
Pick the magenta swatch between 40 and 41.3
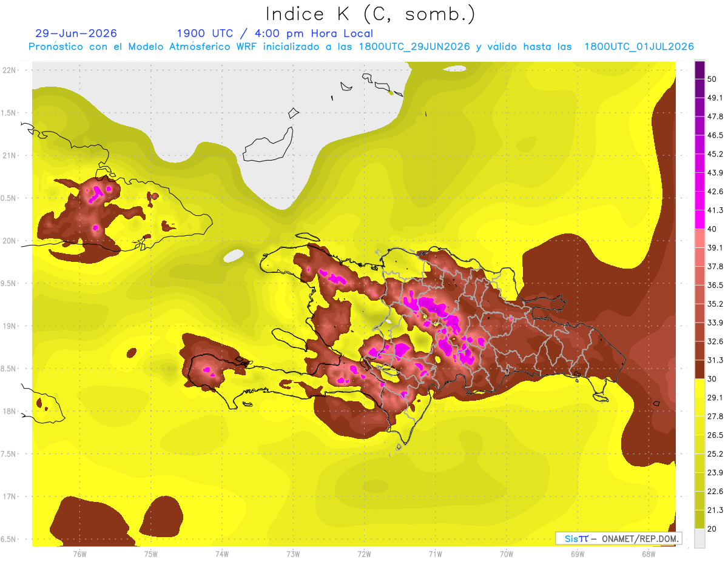699,219
